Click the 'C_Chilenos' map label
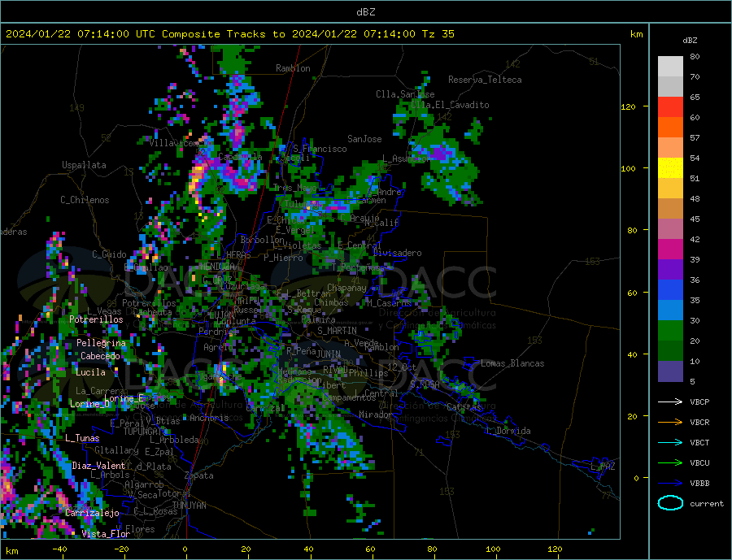732x560 pixels. pyautogui.click(x=85, y=200)
